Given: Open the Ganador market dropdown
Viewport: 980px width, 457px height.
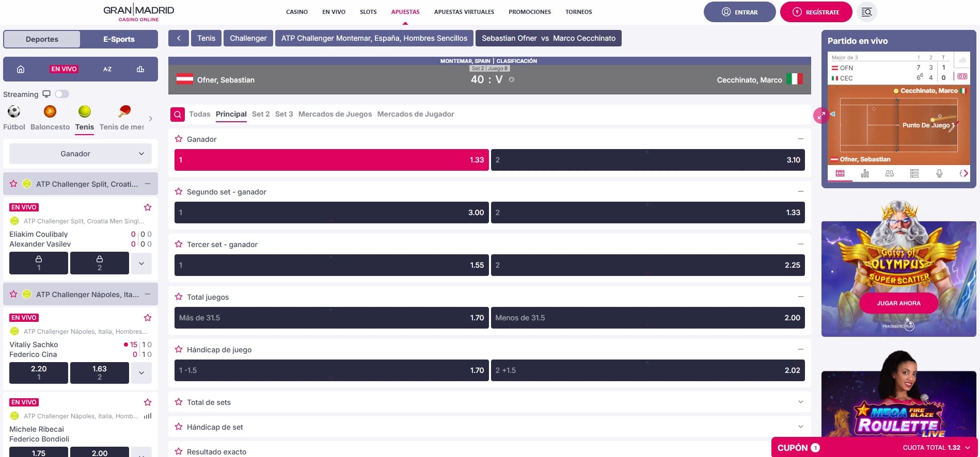Looking at the screenshot, I should click(81, 154).
